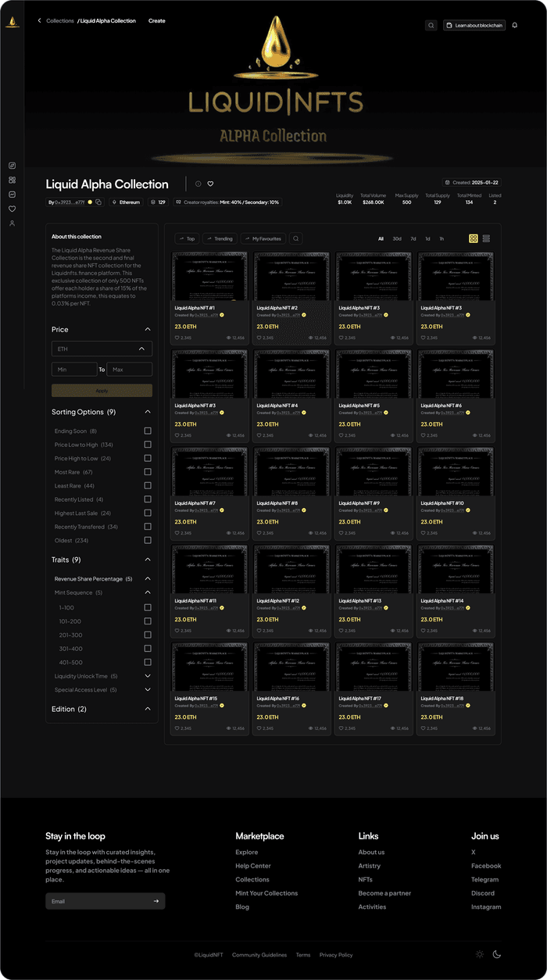
Task: Click the search icon next to My Favourites
Action: [296, 238]
